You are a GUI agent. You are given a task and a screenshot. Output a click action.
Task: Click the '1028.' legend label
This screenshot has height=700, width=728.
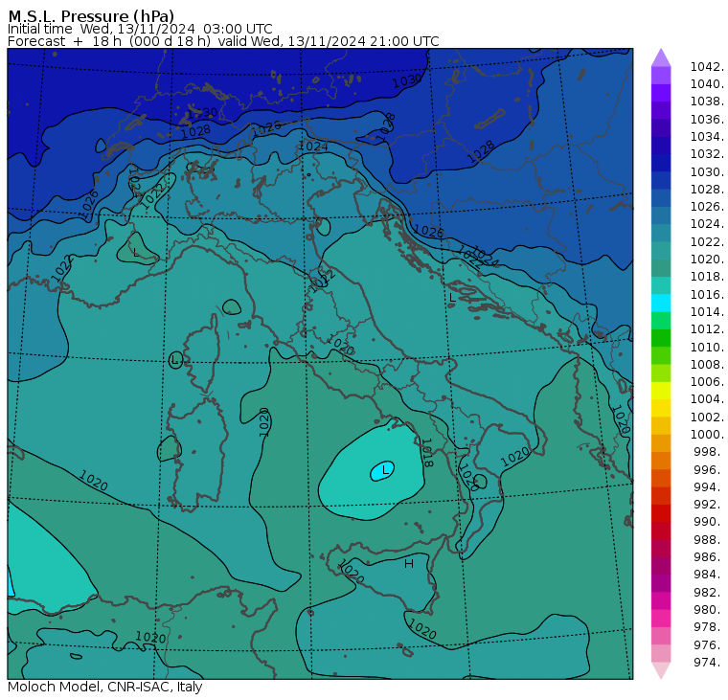coord(707,190)
